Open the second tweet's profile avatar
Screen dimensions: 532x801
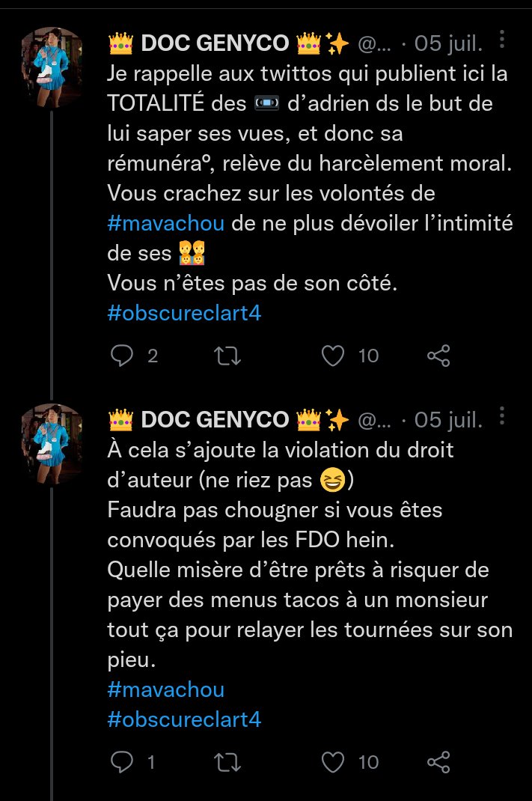point(52,445)
